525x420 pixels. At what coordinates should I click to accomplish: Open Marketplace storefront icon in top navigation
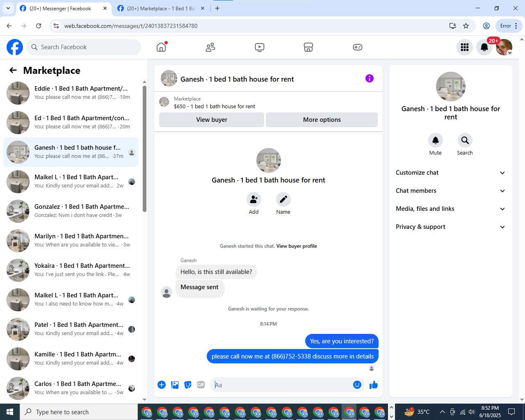[x=308, y=47]
